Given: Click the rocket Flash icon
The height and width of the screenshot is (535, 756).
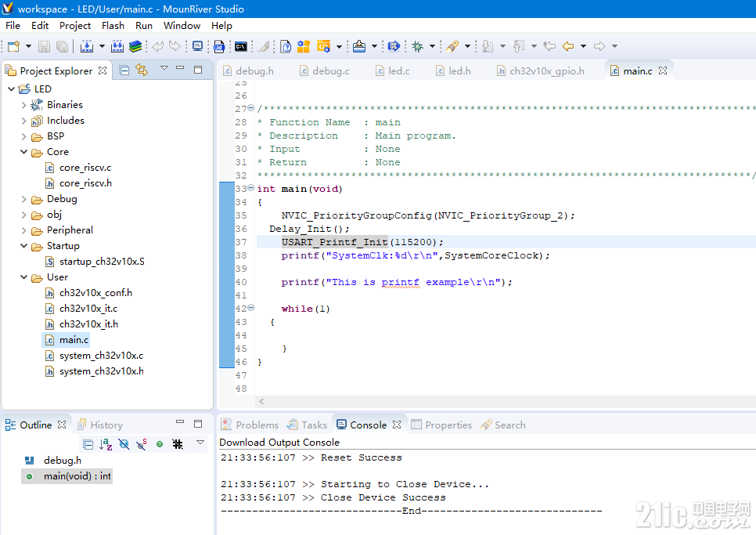Looking at the screenshot, I should 452,46.
